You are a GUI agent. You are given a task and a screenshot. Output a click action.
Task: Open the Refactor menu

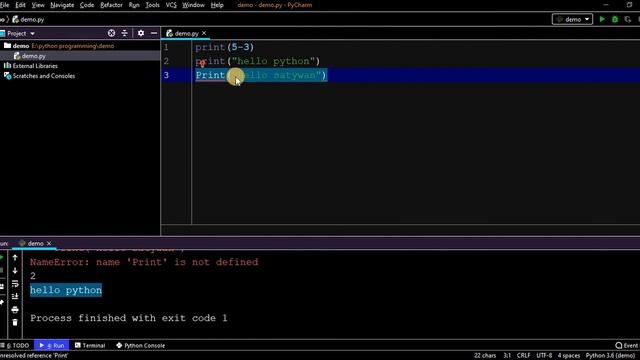(x=111, y=5)
